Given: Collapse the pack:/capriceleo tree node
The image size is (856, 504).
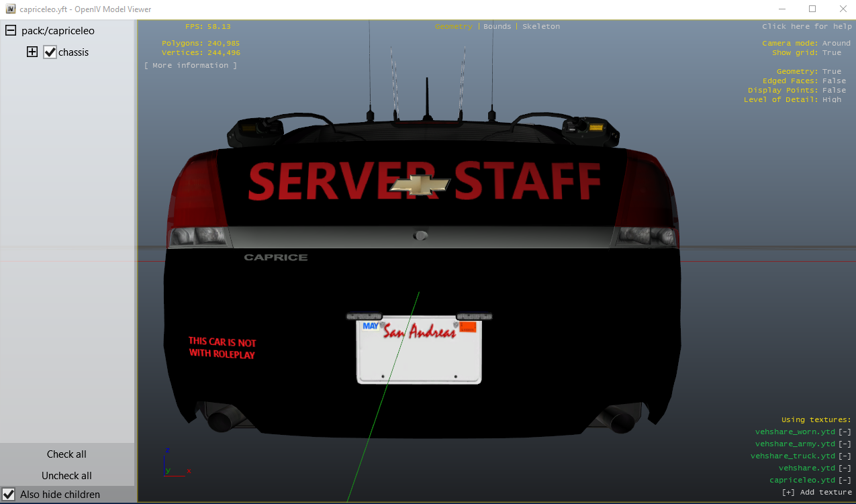Looking at the screenshot, I should coord(11,31).
